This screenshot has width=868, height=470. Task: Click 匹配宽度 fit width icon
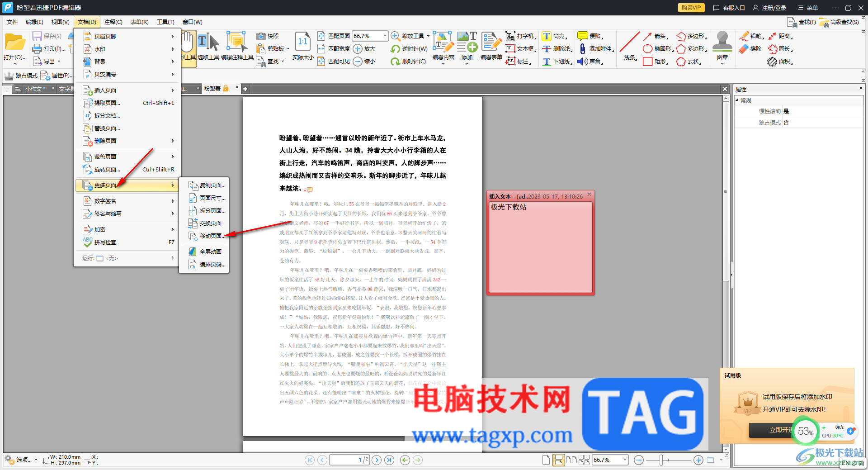click(x=321, y=49)
